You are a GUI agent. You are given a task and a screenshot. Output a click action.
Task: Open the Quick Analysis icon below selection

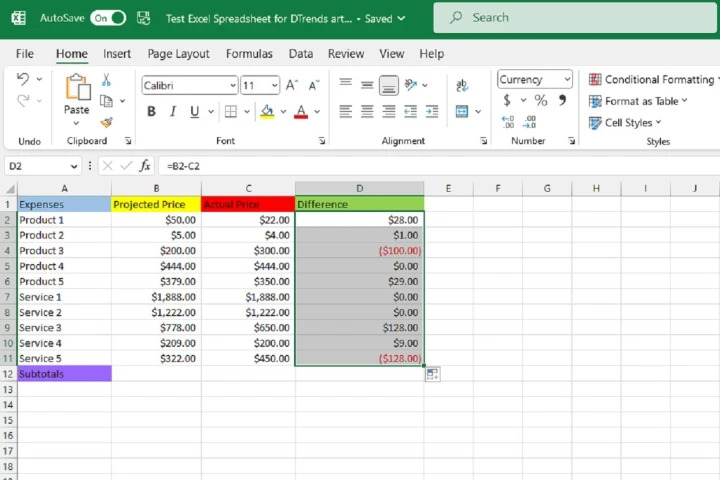433,374
